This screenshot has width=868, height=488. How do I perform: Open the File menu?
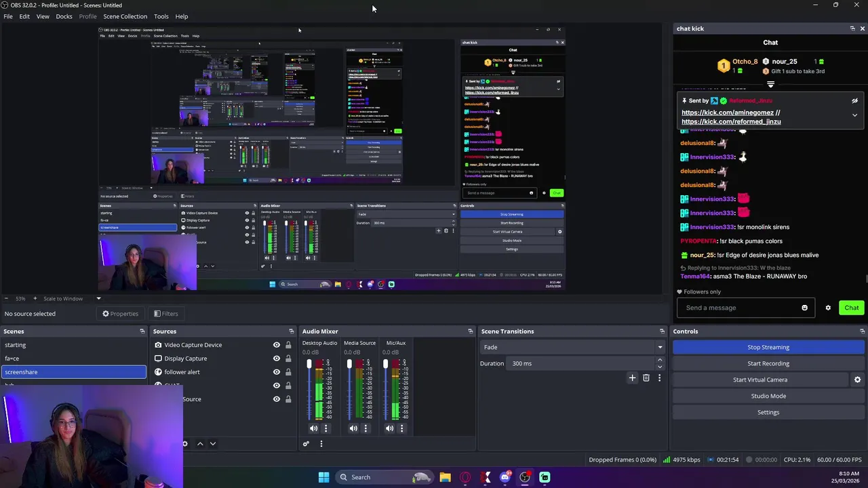(x=8, y=16)
